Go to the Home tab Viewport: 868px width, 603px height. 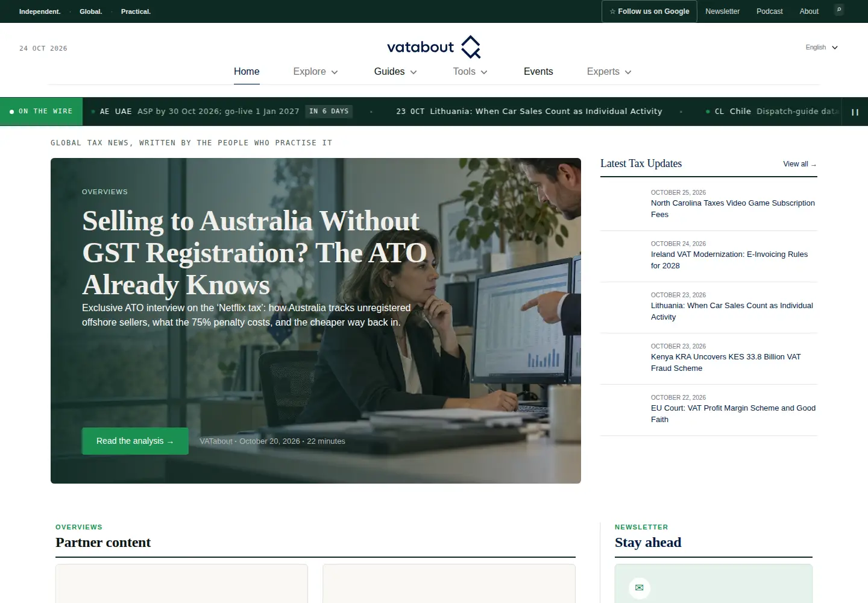(x=247, y=72)
